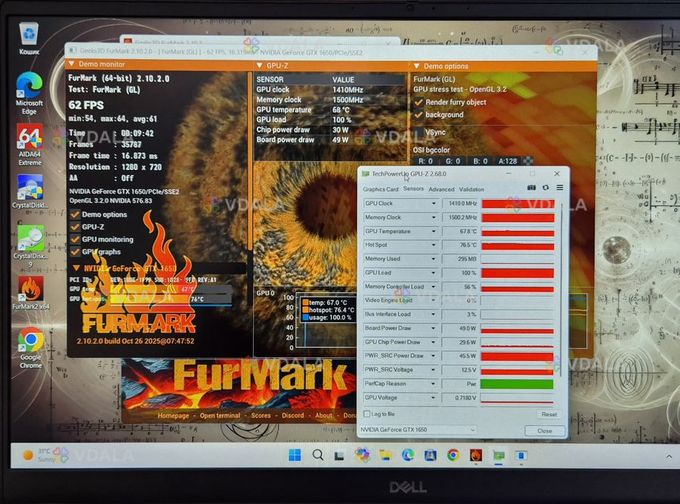Open the Hot Spot sensor dropdown
The width and height of the screenshot is (680, 504).
click(433, 245)
